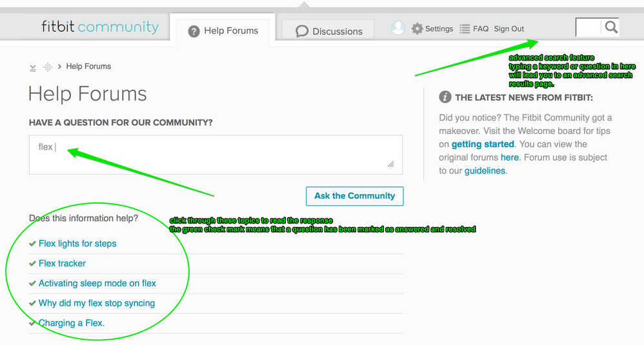Open the Help Forums tab
644x345 pixels.
(x=223, y=31)
